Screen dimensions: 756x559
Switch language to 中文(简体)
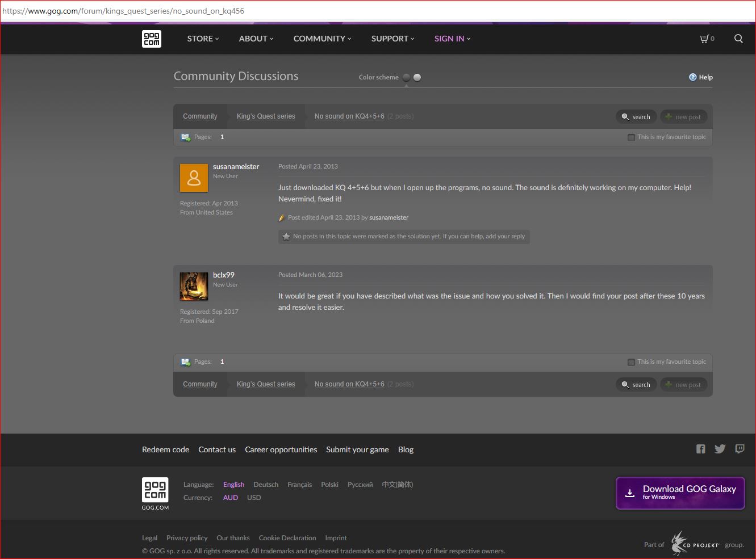point(398,485)
